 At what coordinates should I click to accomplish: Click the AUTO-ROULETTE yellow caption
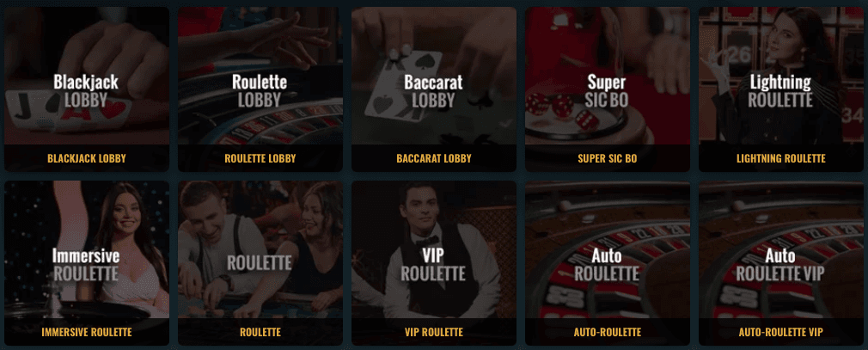[x=608, y=332]
